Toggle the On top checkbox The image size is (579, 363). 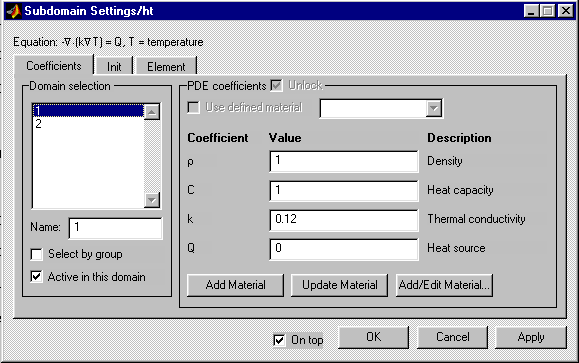click(279, 340)
